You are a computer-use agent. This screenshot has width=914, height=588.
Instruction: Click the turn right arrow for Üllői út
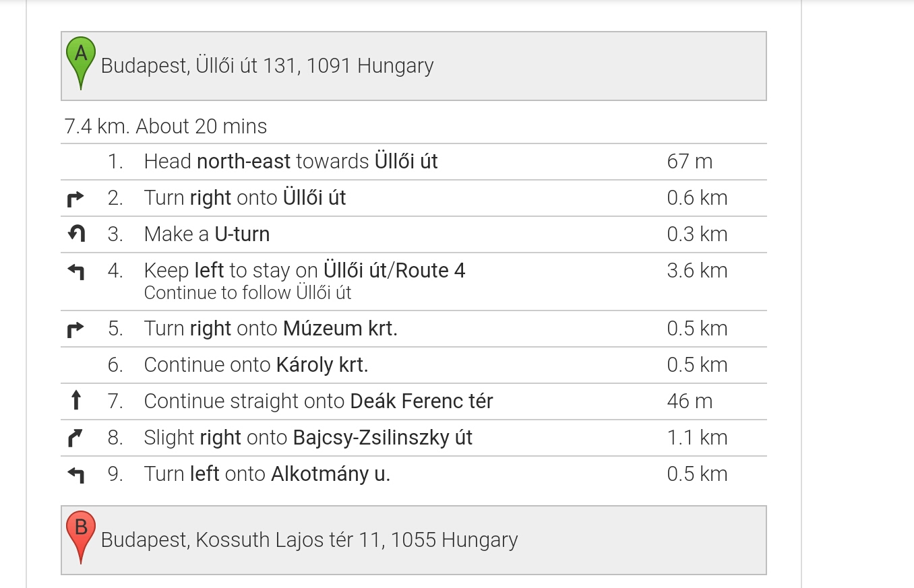pos(76,198)
